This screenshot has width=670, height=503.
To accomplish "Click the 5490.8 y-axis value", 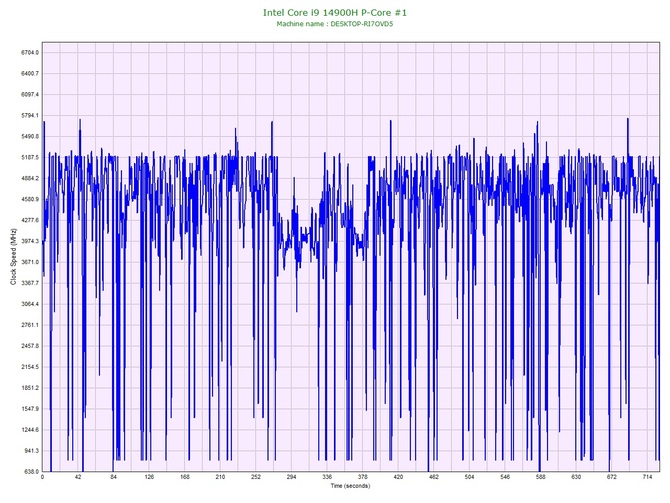I will [30, 136].
